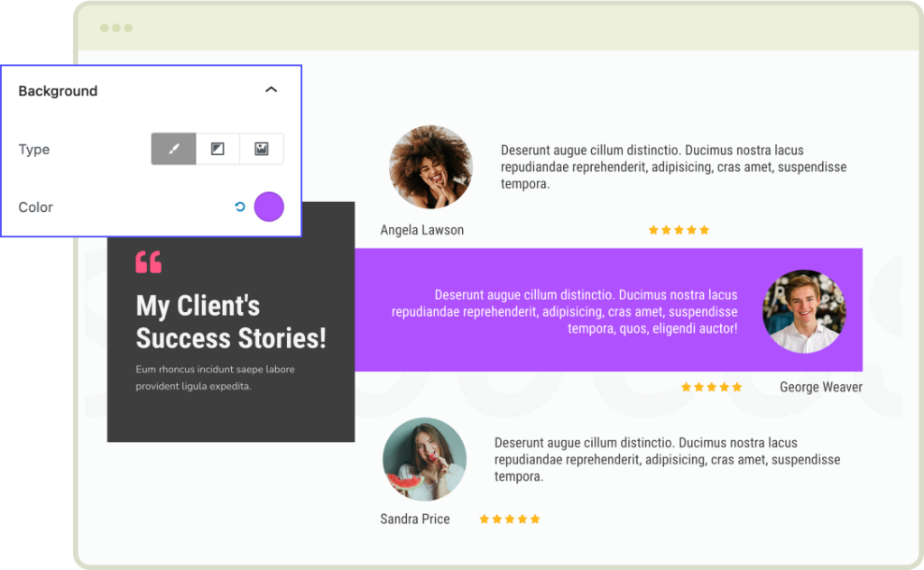Click Angela Lawson's profile photo

tap(430, 168)
